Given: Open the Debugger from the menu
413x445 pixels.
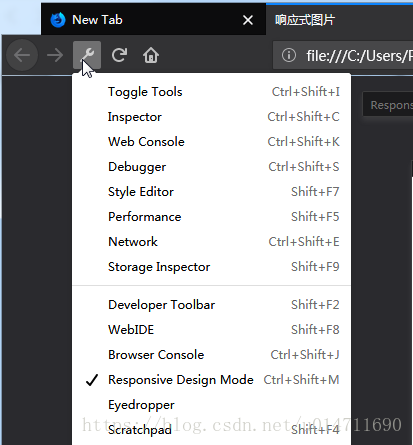Looking at the screenshot, I should (212, 167).
